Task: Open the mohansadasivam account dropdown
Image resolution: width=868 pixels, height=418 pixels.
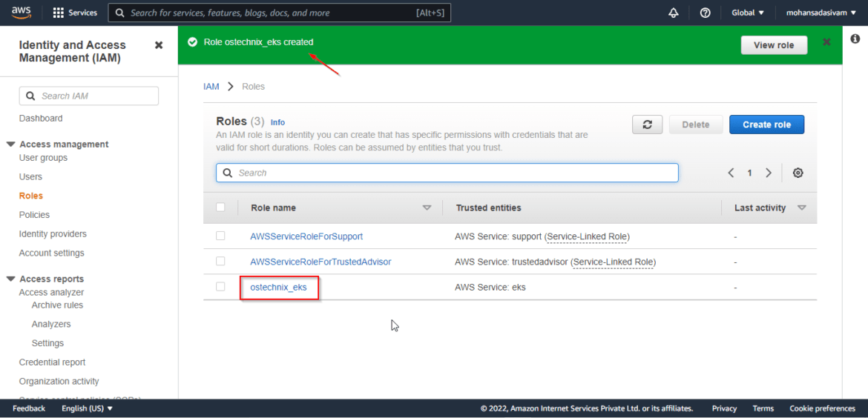Action: pos(821,13)
